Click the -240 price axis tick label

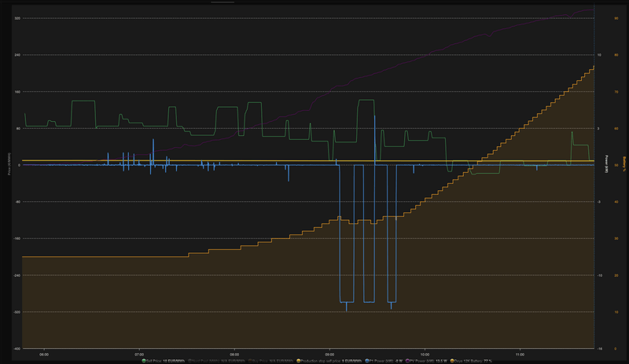click(17, 275)
